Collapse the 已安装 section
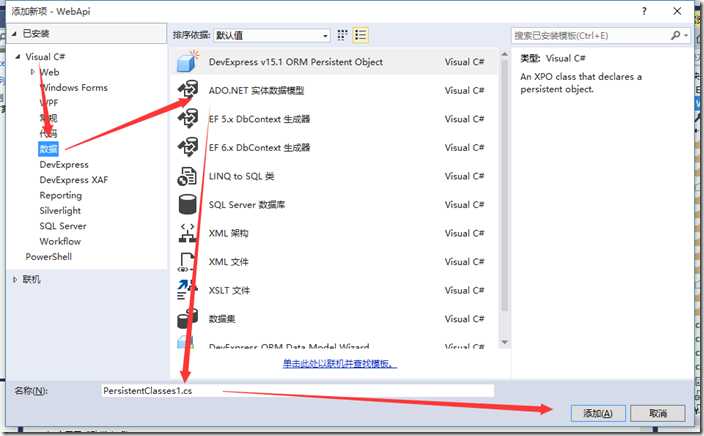The image size is (704, 436). click(14, 33)
